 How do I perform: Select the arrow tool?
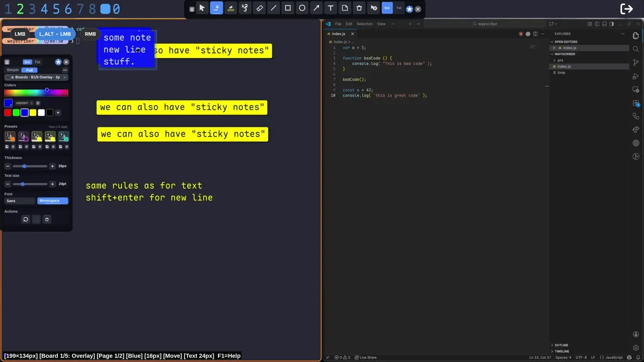click(316, 9)
